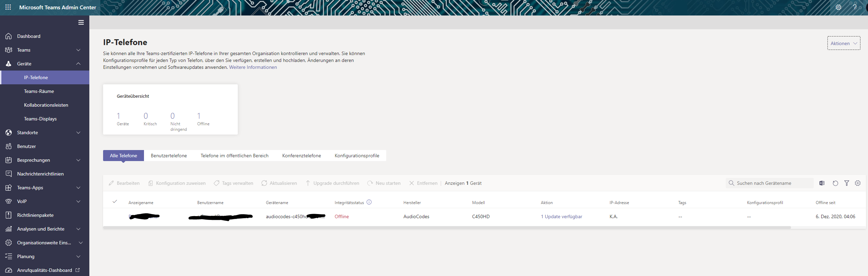Expand the Teams menu chevron
This screenshot has width=868, height=276.
[x=78, y=50]
